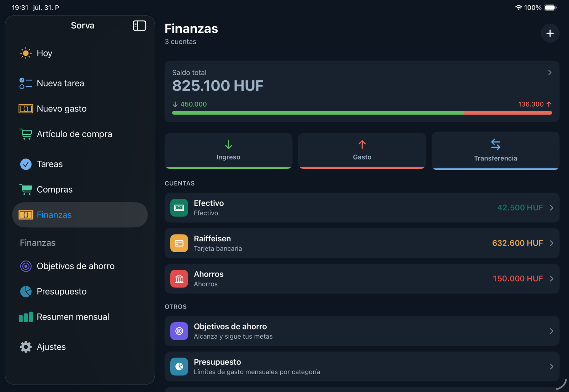The width and height of the screenshot is (569, 392).
Task: Click the pie chart icon in sidebar Presupuesto
Action: click(26, 291)
